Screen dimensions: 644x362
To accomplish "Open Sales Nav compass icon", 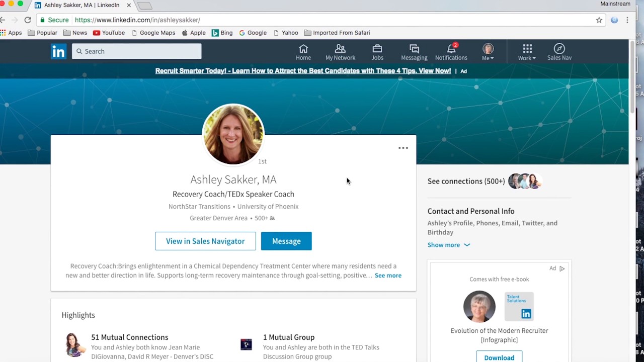I will tap(559, 52).
